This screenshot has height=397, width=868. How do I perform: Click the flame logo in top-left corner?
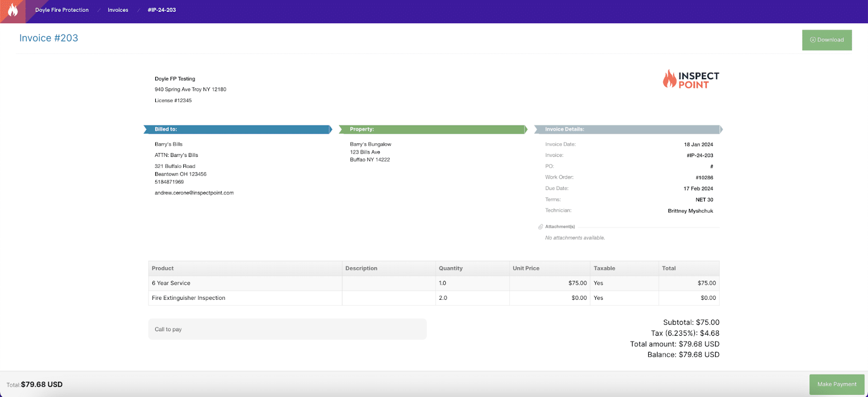click(12, 10)
